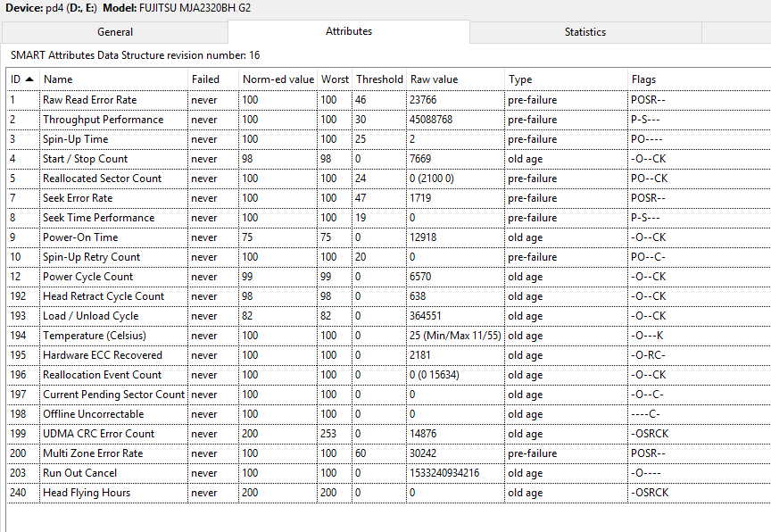Sort by the Type column header

tap(566, 79)
